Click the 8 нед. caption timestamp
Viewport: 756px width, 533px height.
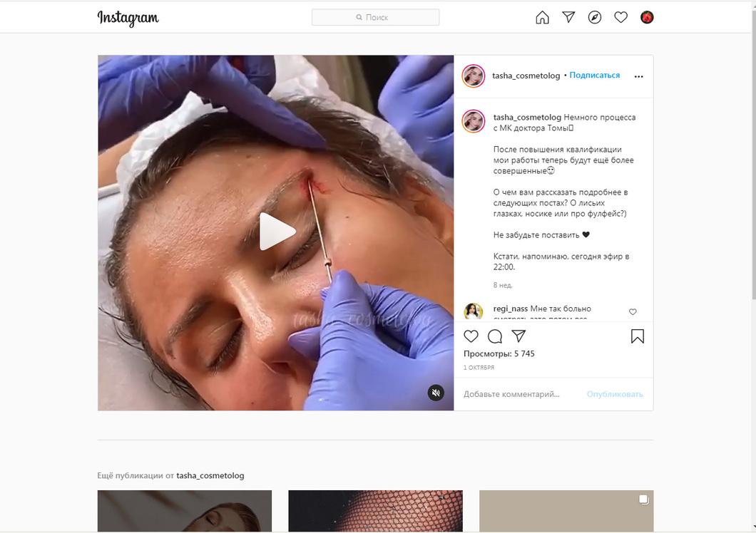coord(502,285)
